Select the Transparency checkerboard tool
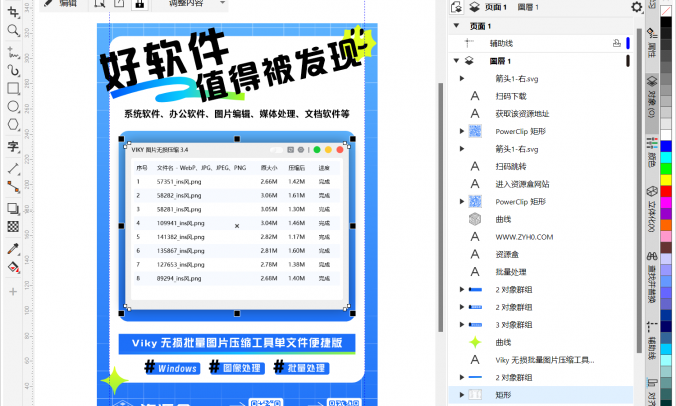Screen dimensions: 676x406 coord(13,227)
